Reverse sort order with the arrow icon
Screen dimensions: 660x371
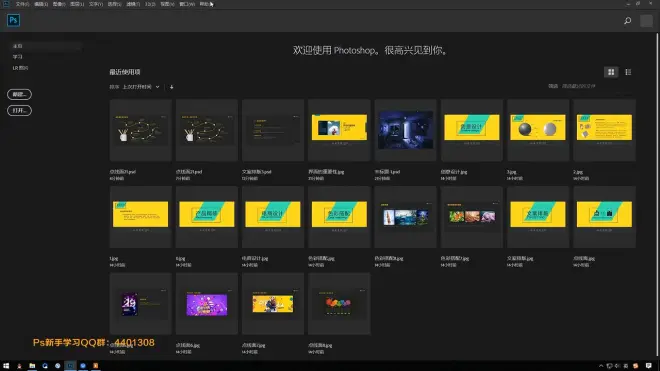pyautogui.click(x=171, y=87)
